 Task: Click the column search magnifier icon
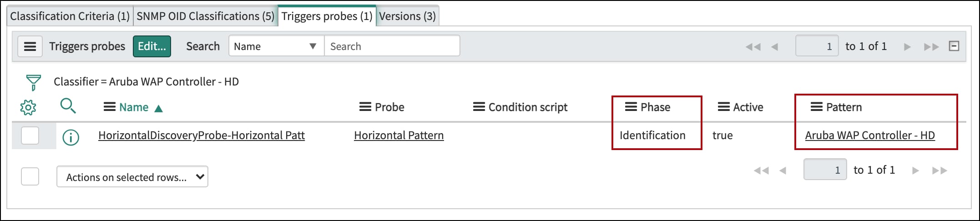coord(68,106)
